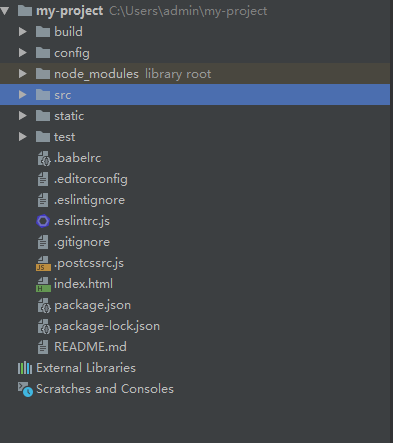Click the .eslintignore file icon
The width and height of the screenshot is (393, 443).
coord(43,200)
